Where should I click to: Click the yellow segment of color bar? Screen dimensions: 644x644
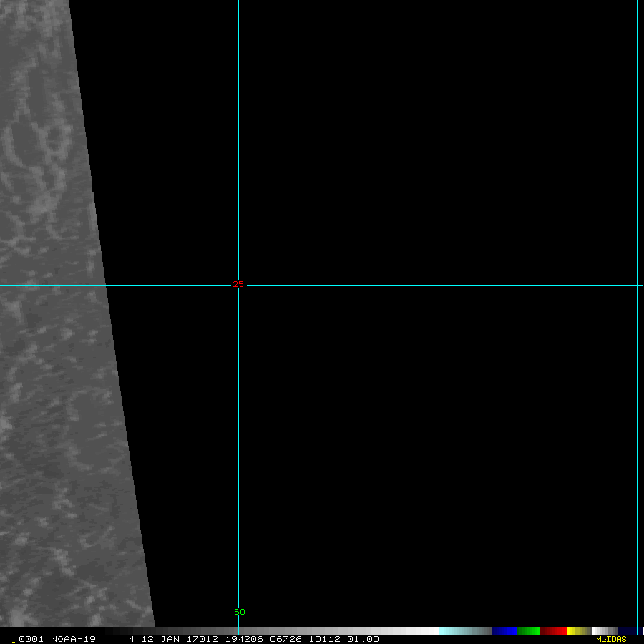(578, 631)
